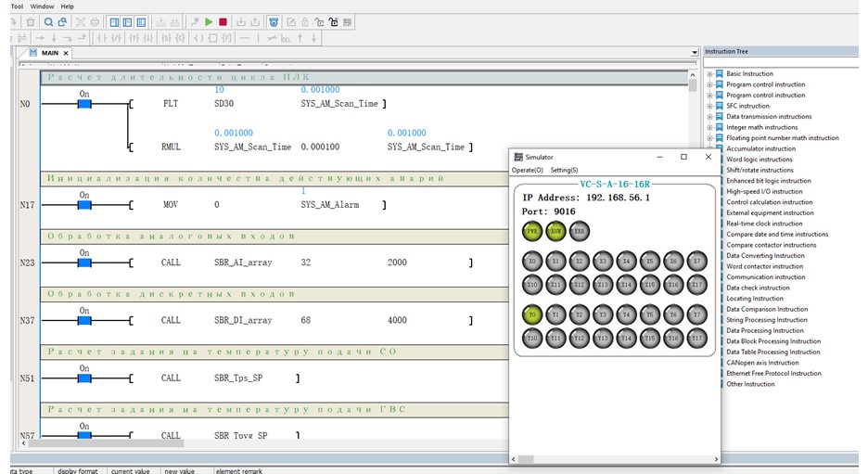Insert a set coil {S}
Screen dimensions: 868x474
point(166,38)
